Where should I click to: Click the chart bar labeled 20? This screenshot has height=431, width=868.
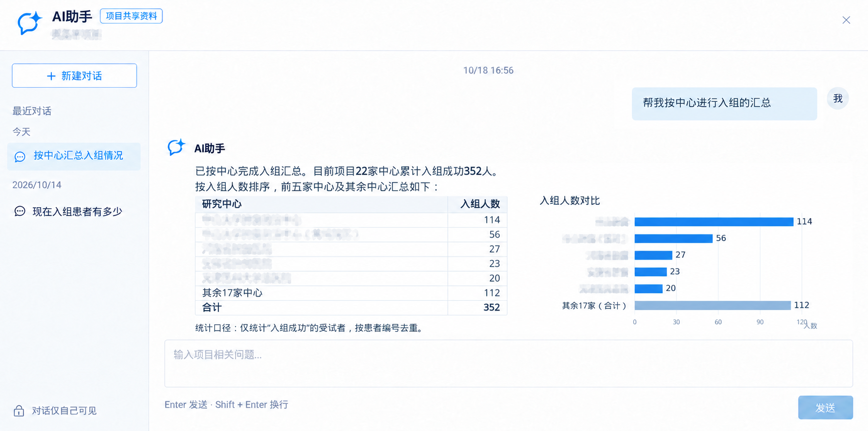click(649, 289)
